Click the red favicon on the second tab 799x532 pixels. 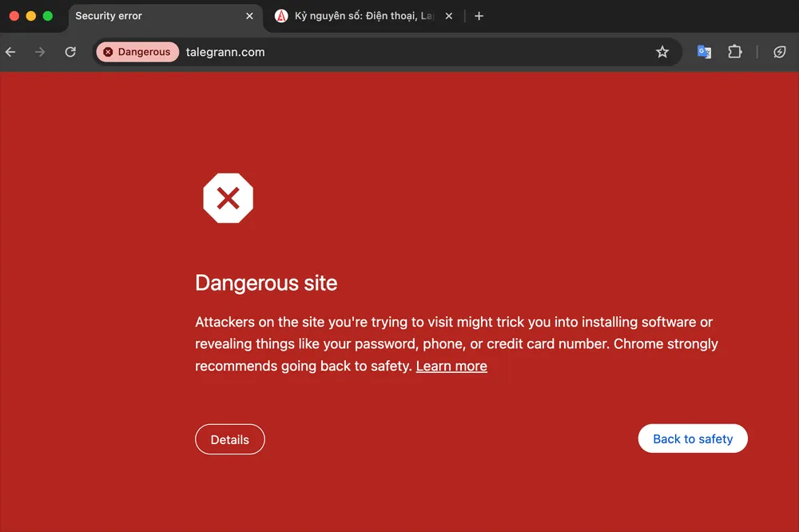tap(280, 15)
